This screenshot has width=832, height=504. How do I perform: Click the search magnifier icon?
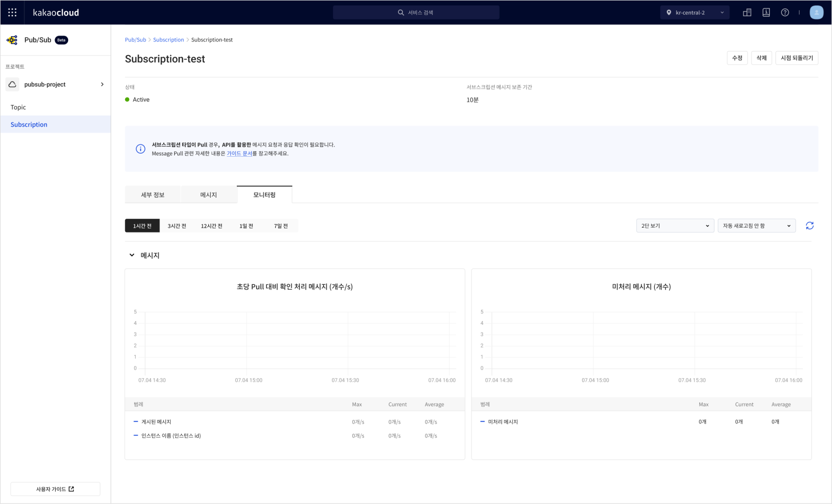[x=401, y=13]
